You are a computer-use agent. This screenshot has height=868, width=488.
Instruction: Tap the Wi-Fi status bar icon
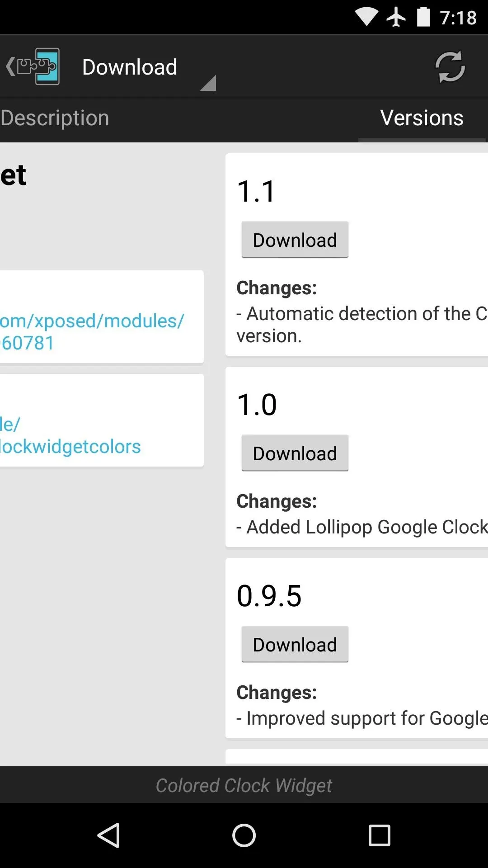[366, 17]
